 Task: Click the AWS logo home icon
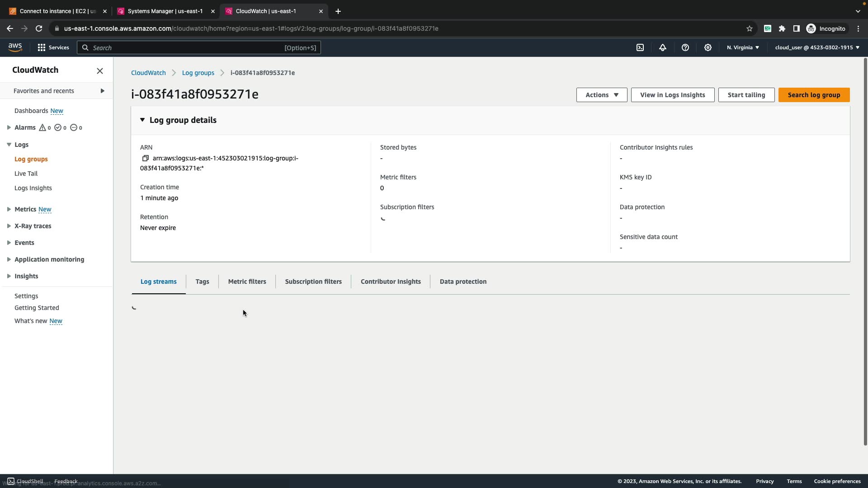tap(15, 47)
